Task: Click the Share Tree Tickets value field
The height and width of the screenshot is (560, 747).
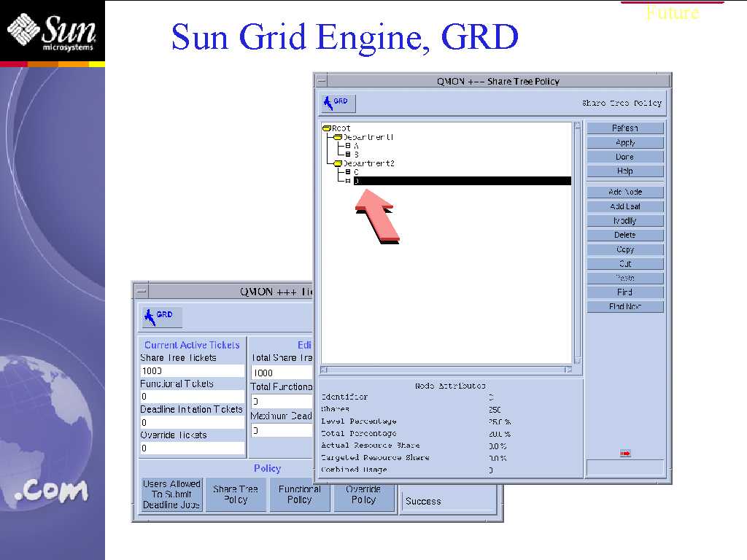Action: (192, 371)
